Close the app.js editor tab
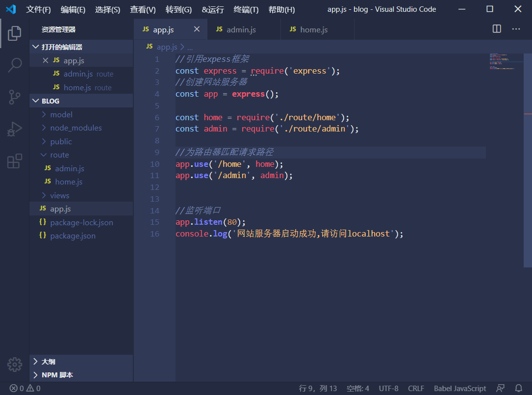 coord(197,29)
